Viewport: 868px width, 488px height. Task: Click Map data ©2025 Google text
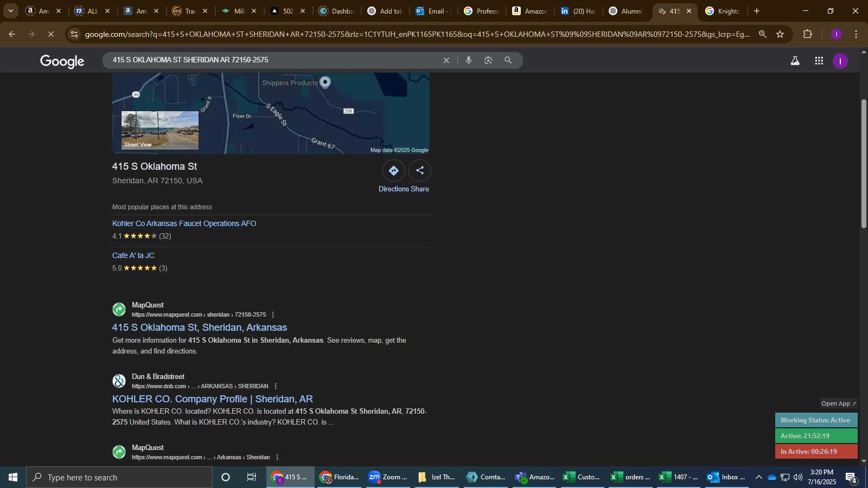click(x=399, y=150)
